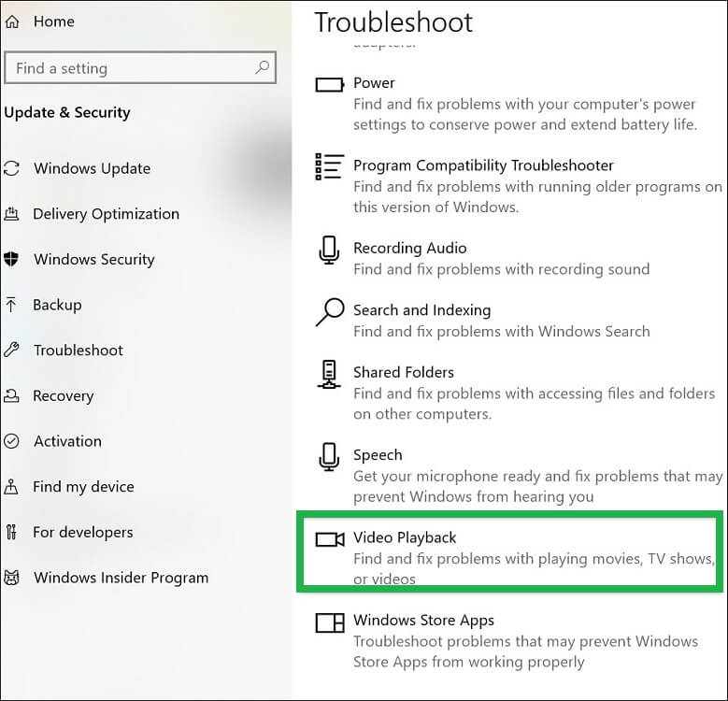Click the Program Compatibility list icon

coord(330,166)
